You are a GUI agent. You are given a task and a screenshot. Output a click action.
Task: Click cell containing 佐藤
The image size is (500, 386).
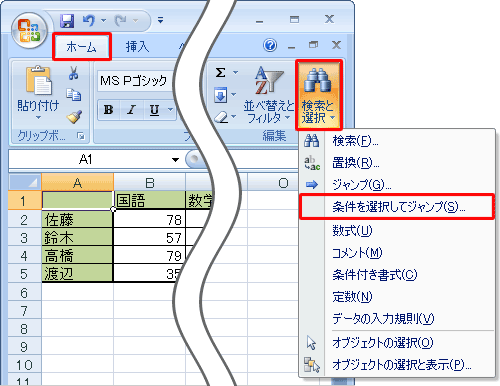coord(77,219)
